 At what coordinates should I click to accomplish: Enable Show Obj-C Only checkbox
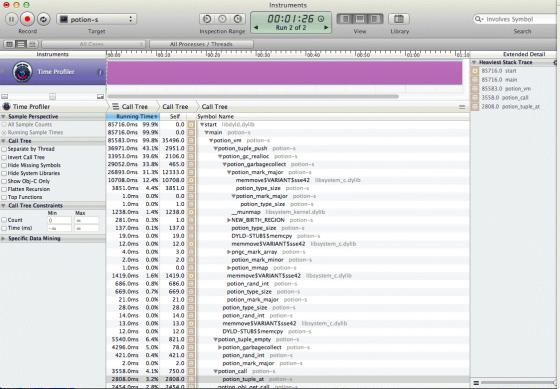coord(4,181)
